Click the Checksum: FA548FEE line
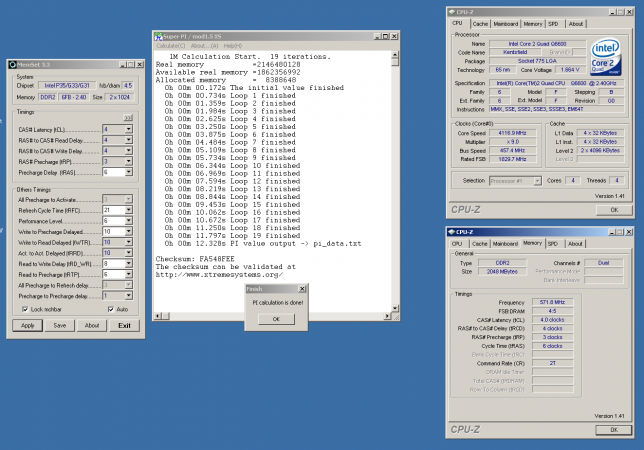 pos(195,259)
